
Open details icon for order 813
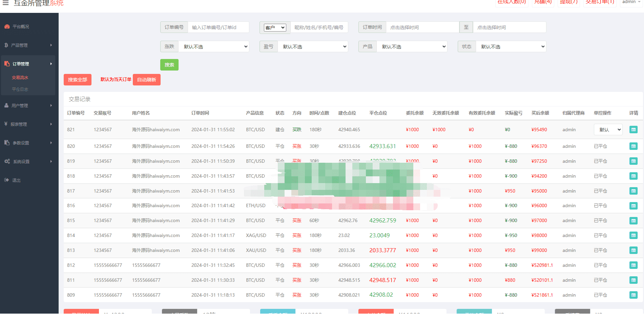pyautogui.click(x=633, y=250)
